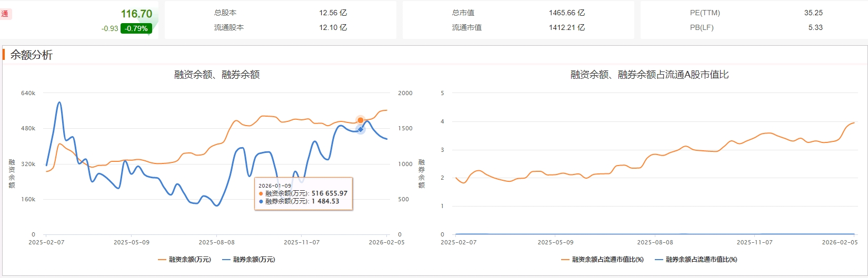Toggle the 融资余额(万元) legend series
Screen dimensions: 868x278
point(185,260)
